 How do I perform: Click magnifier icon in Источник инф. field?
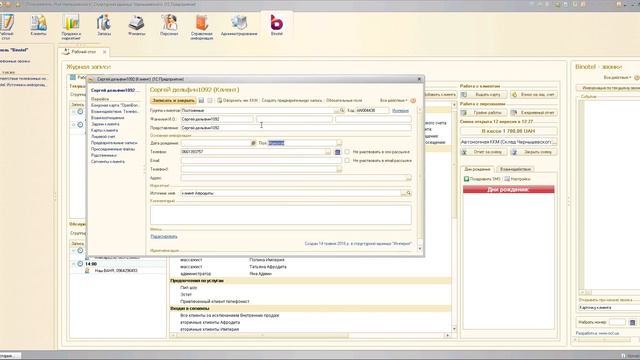click(409, 193)
